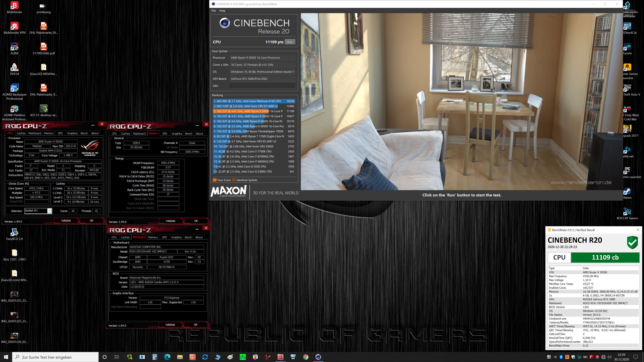Open Cinebench File menu

coord(213,11)
